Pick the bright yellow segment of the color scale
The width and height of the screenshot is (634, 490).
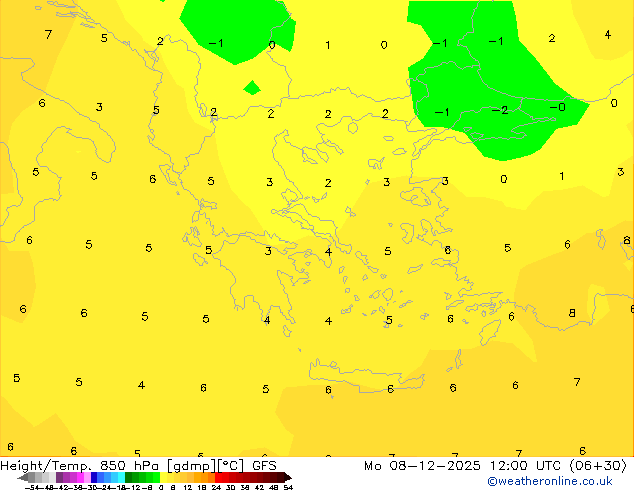coord(163,477)
